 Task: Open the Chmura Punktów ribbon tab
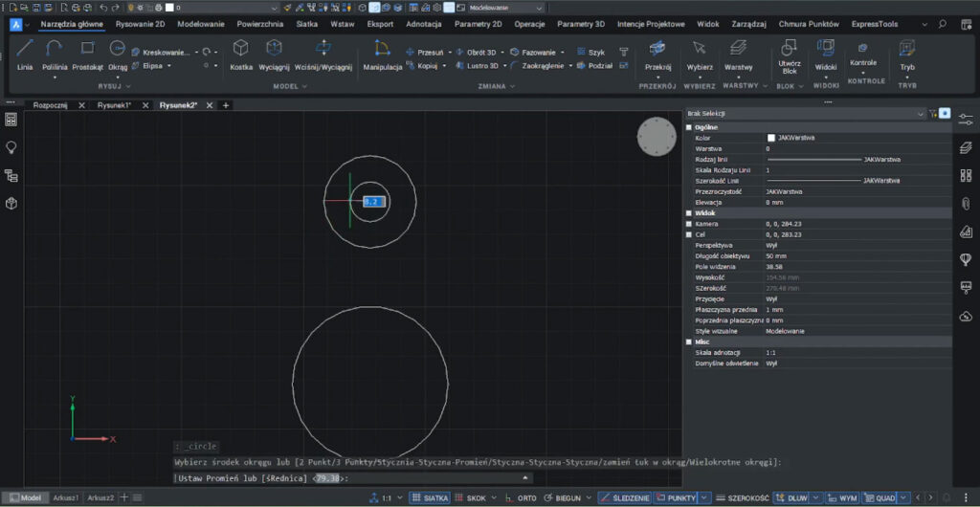tap(809, 24)
